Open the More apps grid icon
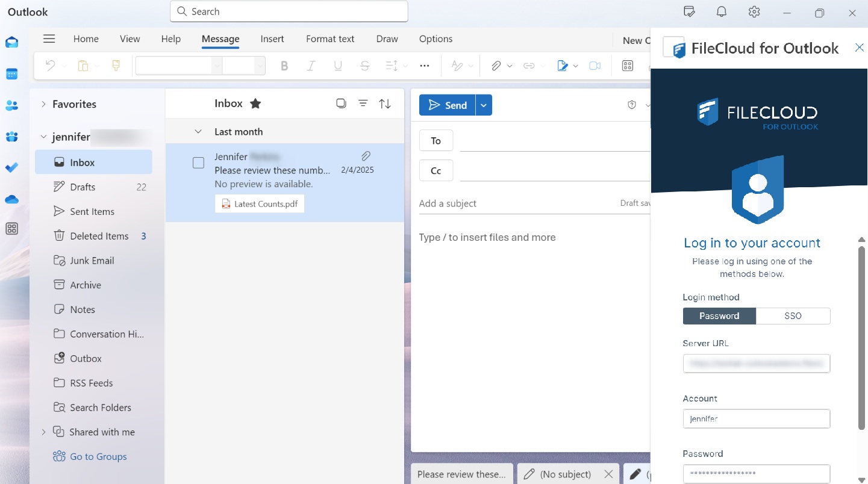The width and height of the screenshot is (868, 484). click(11, 229)
